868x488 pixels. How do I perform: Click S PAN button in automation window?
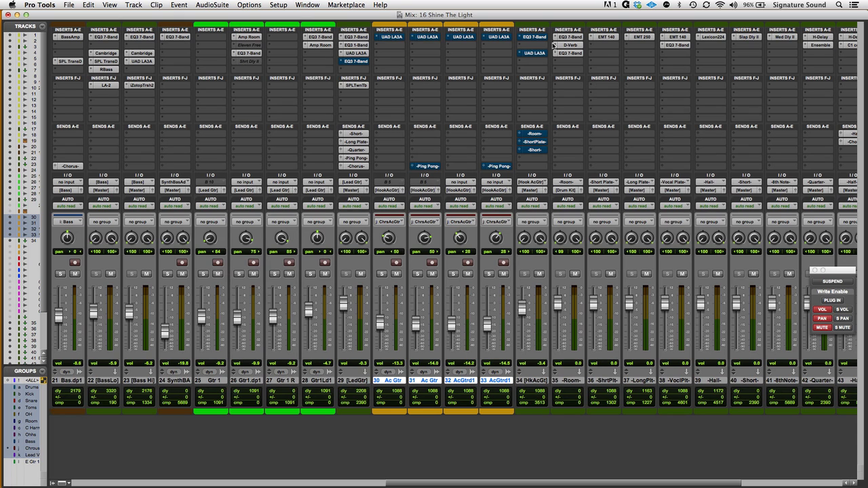click(x=842, y=319)
